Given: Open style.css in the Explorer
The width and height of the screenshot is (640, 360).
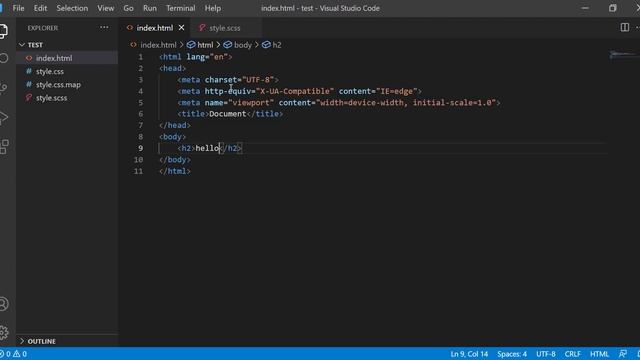Looking at the screenshot, I should point(67,71).
